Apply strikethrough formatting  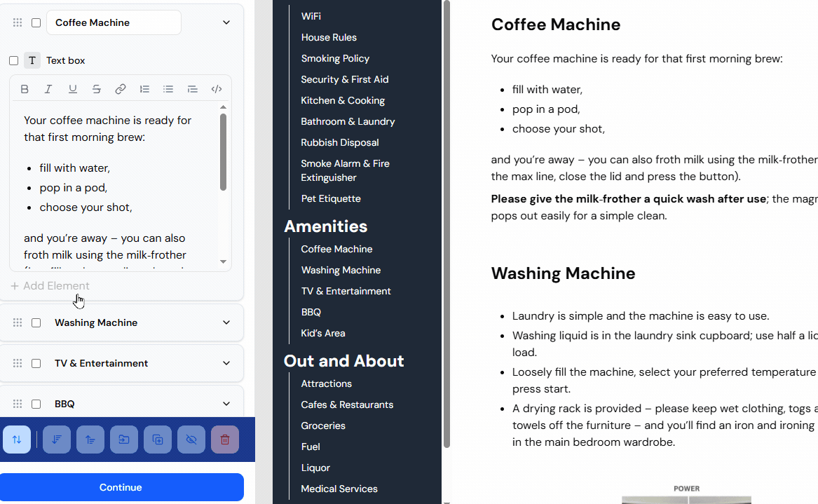(x=97, y=89)
